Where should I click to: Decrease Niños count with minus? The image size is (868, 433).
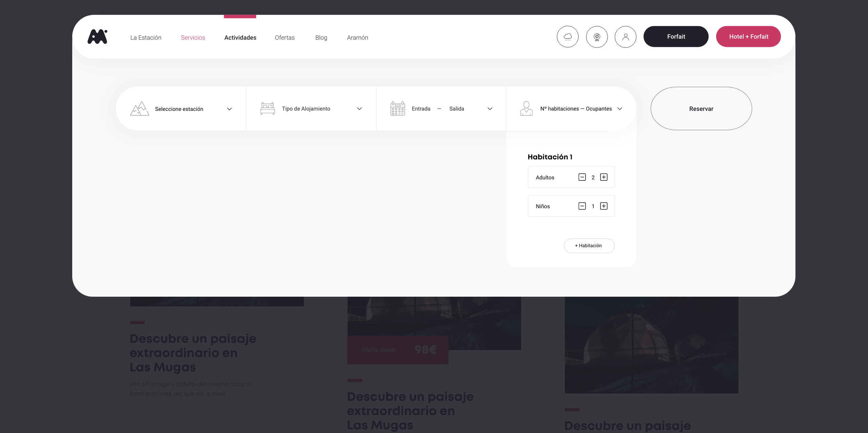(x=582, y=206)
